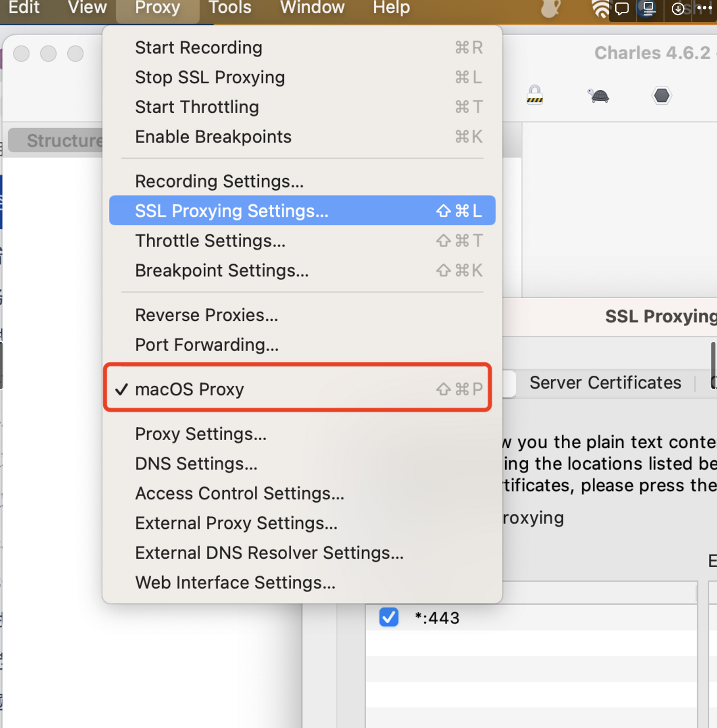Uncheck the *:443 SSL location checkbox
Screen dimensions: 717x728
(389, 617)
